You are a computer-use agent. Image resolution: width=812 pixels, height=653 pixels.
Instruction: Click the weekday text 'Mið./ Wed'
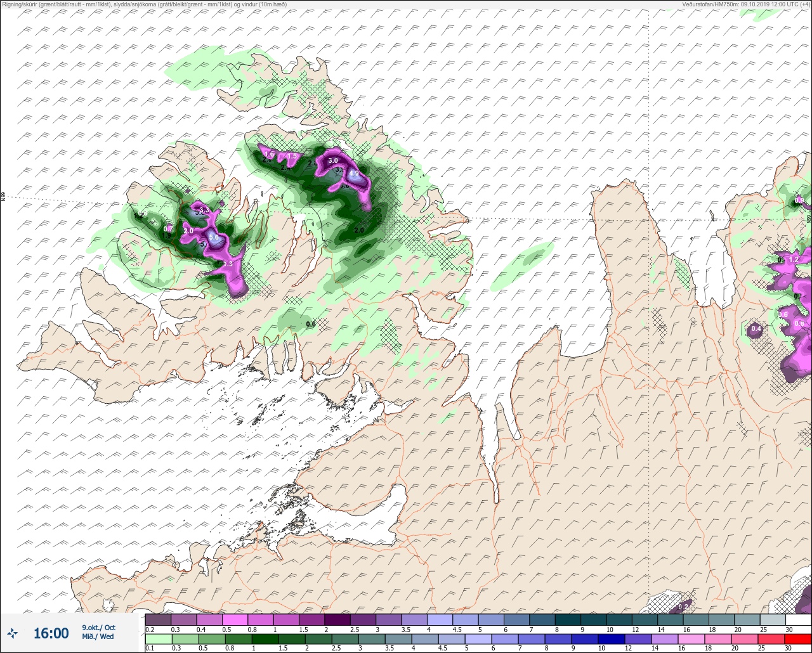click(x=98, y=637)
